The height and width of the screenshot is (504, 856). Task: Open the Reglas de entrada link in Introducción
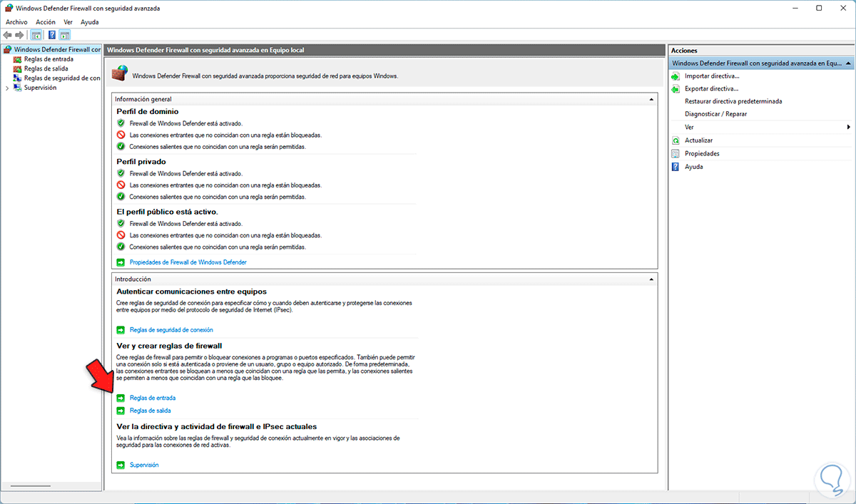[x=153, y=398]
